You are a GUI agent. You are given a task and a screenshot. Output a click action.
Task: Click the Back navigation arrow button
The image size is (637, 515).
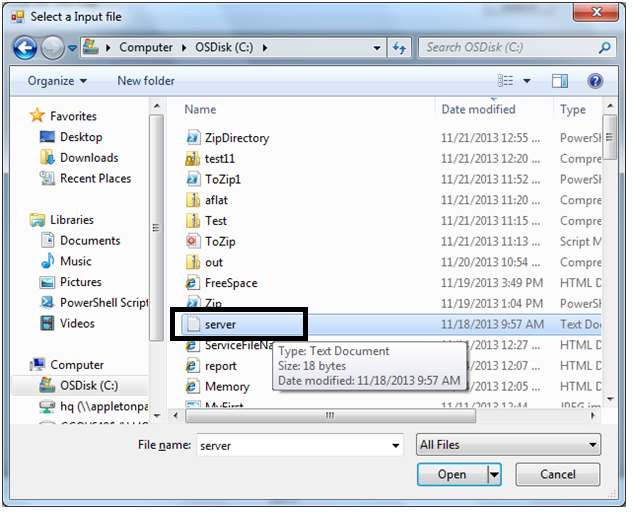coord(25,47)
